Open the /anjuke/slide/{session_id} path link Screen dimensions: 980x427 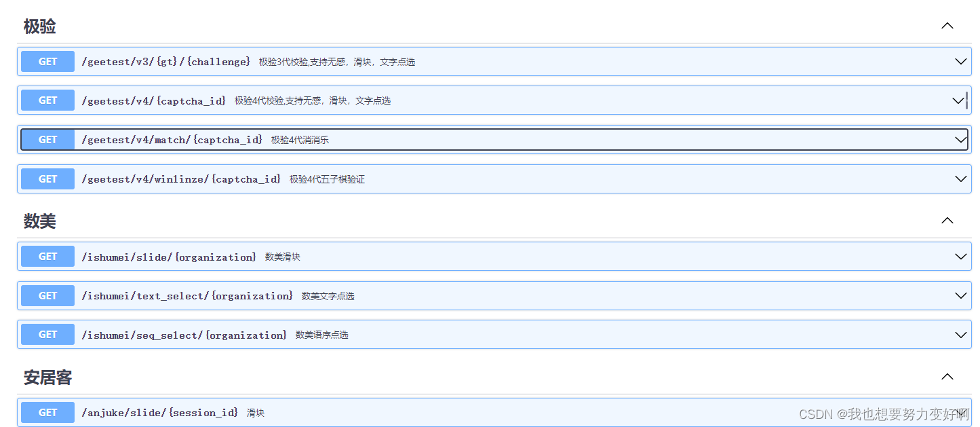click(159, 413)
